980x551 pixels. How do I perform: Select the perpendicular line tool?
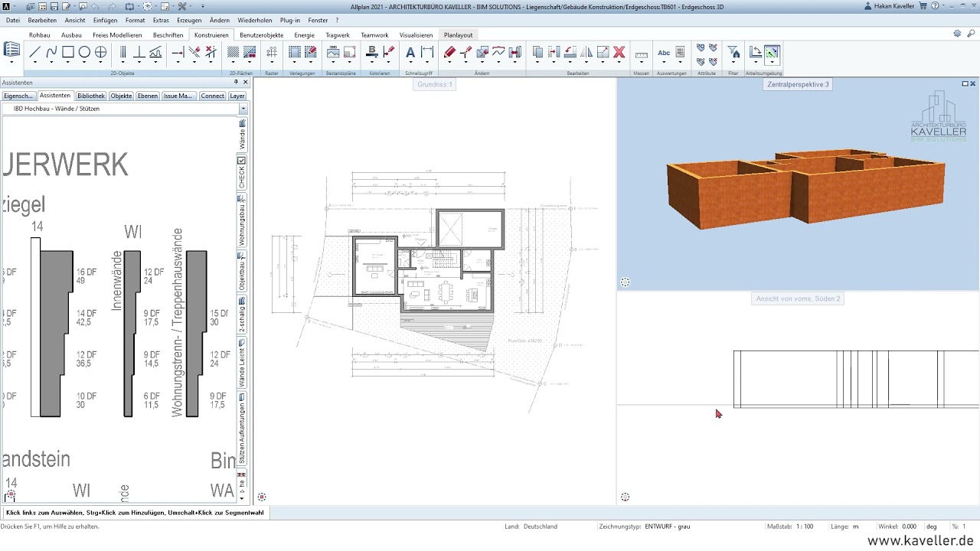pyautogui.click(x=139, y=52)
